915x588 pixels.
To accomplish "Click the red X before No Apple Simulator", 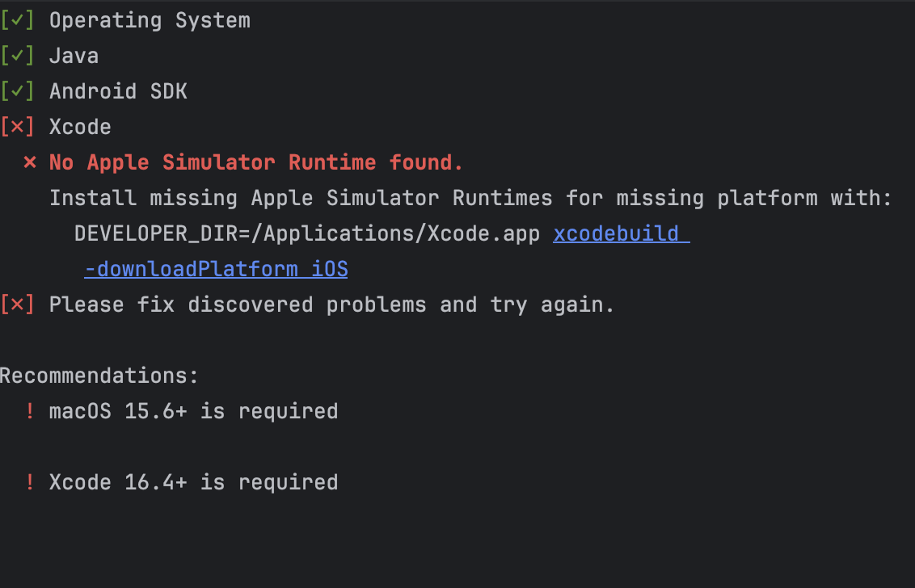I will [x=30, y=163].
